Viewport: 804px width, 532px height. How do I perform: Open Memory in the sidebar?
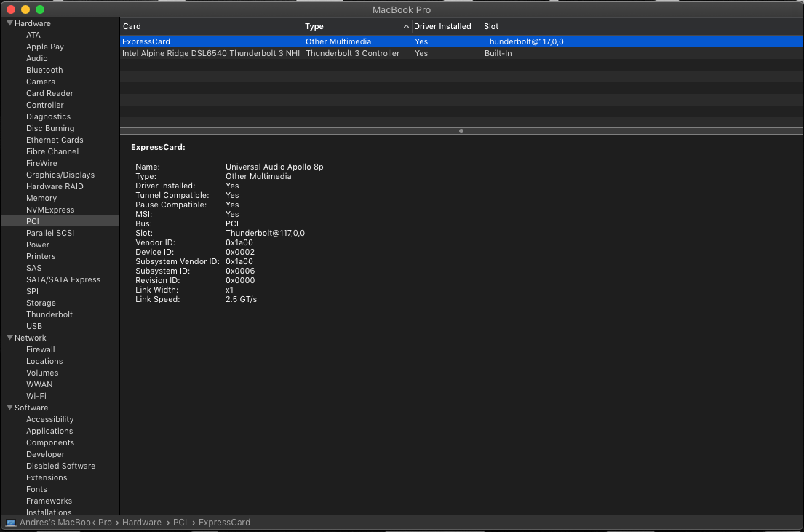click(x=41, y=198)
